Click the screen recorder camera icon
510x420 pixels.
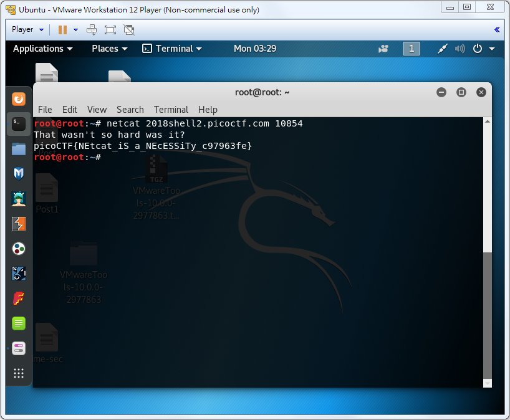[x=383, y=49]
